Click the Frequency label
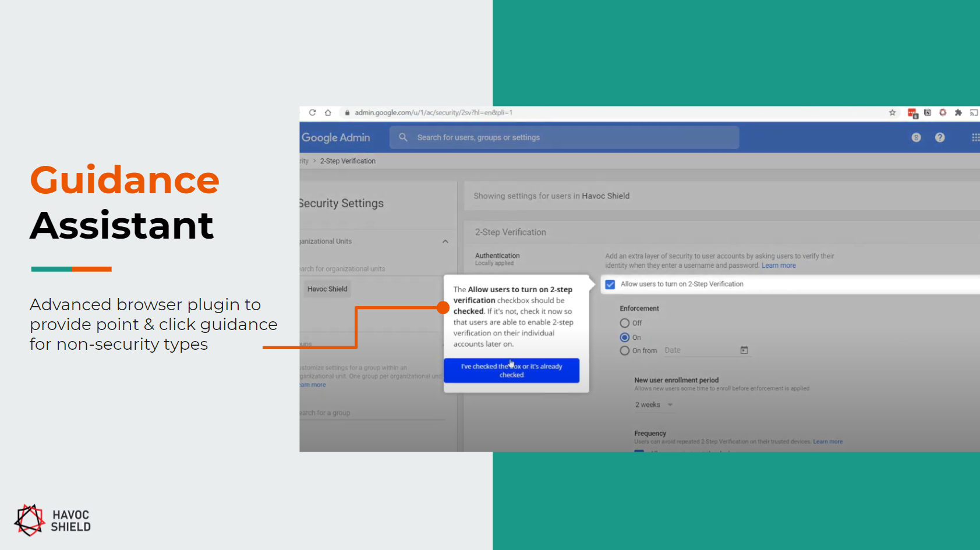This screenshot has width=980, height=550. click(650, 434)
